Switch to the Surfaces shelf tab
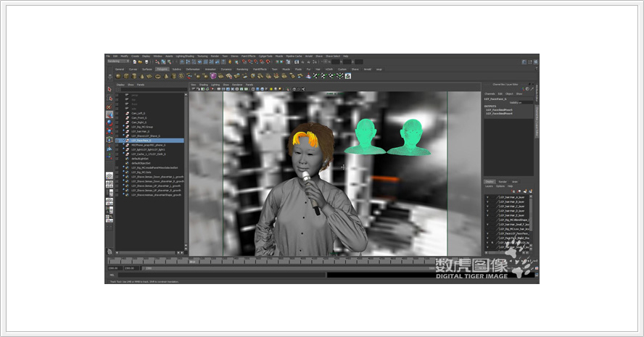Viewport: 644px width, 337px height. pyautogui.click(x=147, y=70)
